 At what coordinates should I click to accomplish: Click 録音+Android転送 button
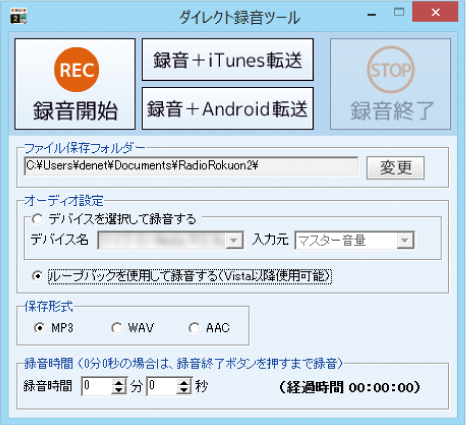[228, 108]
